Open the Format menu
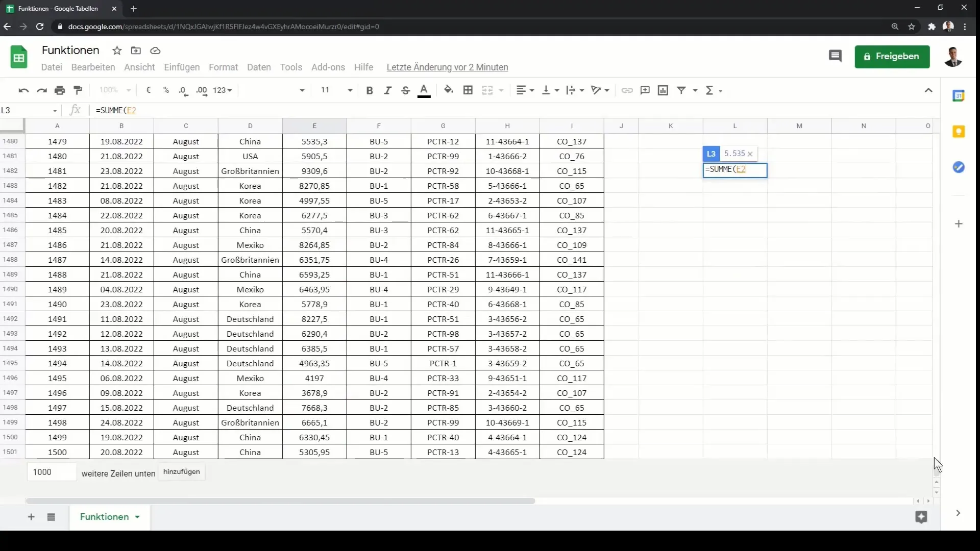This screenshot has width=980, height=551. point(223,67)
